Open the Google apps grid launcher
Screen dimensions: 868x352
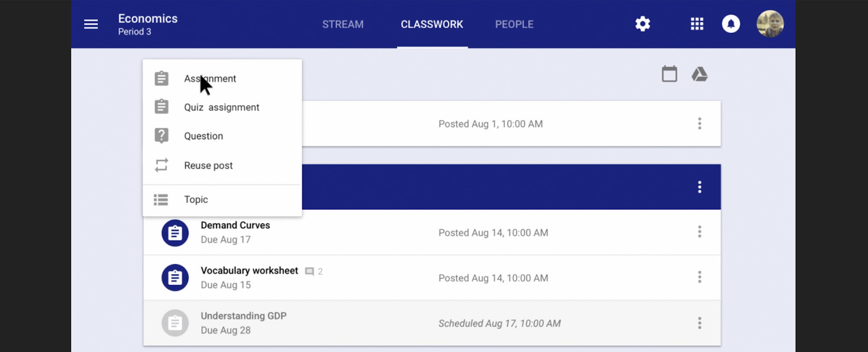697,24
